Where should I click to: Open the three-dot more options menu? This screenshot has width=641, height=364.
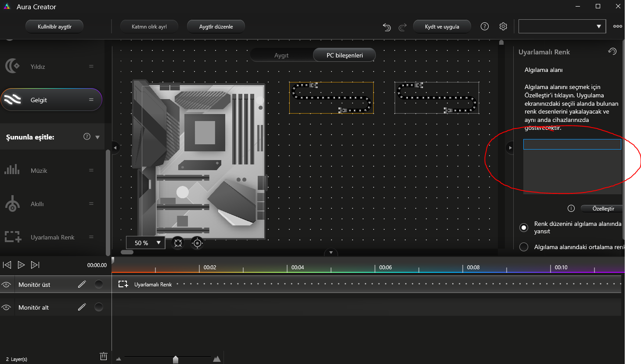[618, 26]
